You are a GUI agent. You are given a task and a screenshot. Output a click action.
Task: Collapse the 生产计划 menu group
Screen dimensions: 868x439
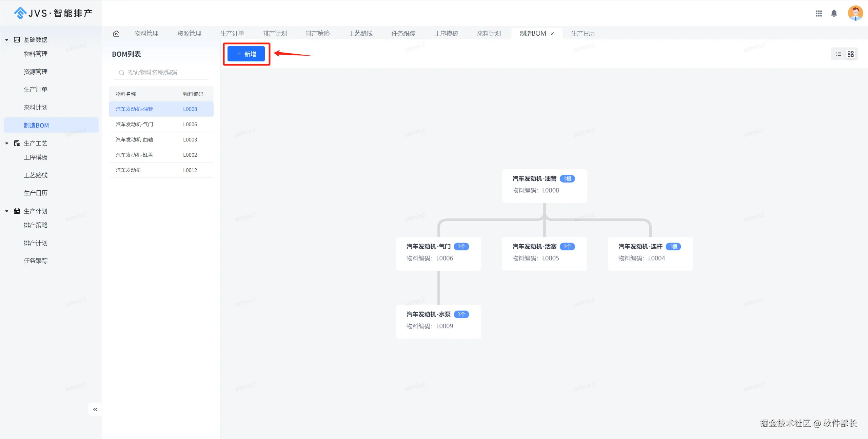[7, 211]
